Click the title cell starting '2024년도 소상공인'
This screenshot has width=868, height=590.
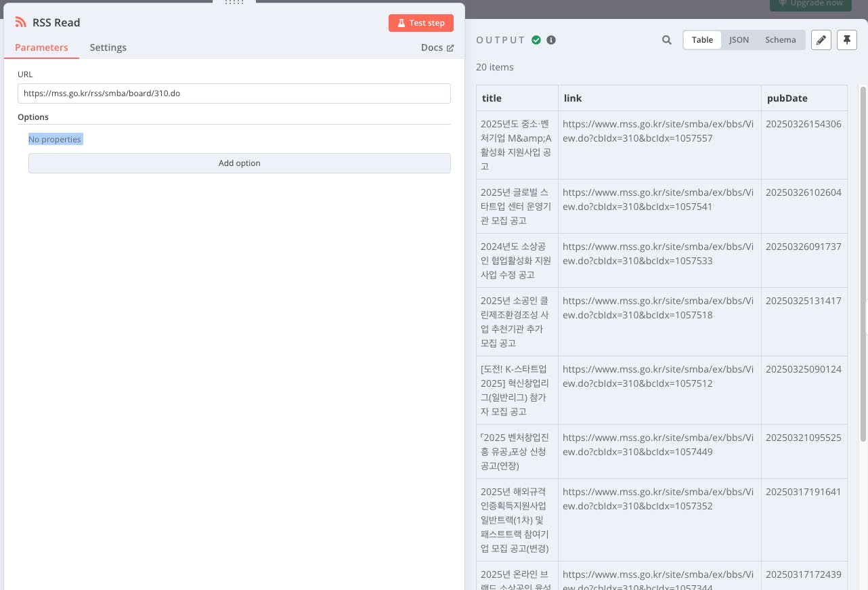(x=517, y=261)
